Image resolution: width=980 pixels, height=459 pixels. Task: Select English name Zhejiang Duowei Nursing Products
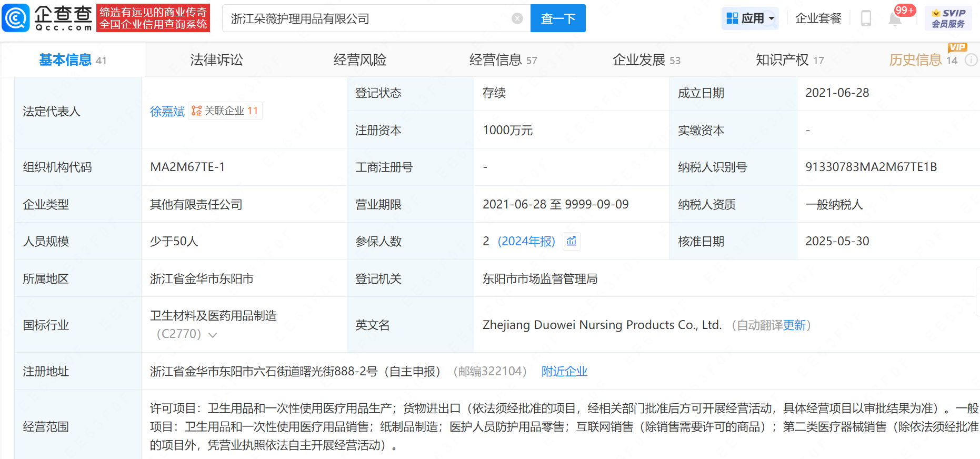pos(602,325)
